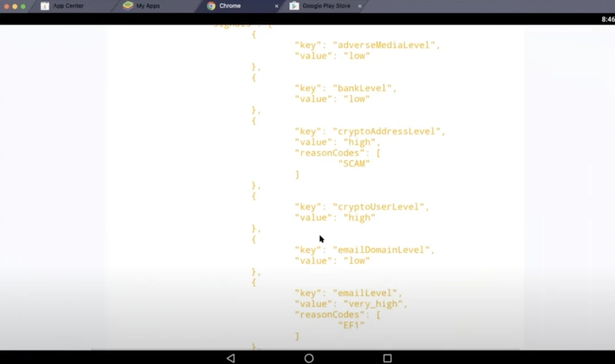This screenshot has width=615, height=364.
Task: Click the "low" value under emailDomainLevel
Action: click(356, 261)
